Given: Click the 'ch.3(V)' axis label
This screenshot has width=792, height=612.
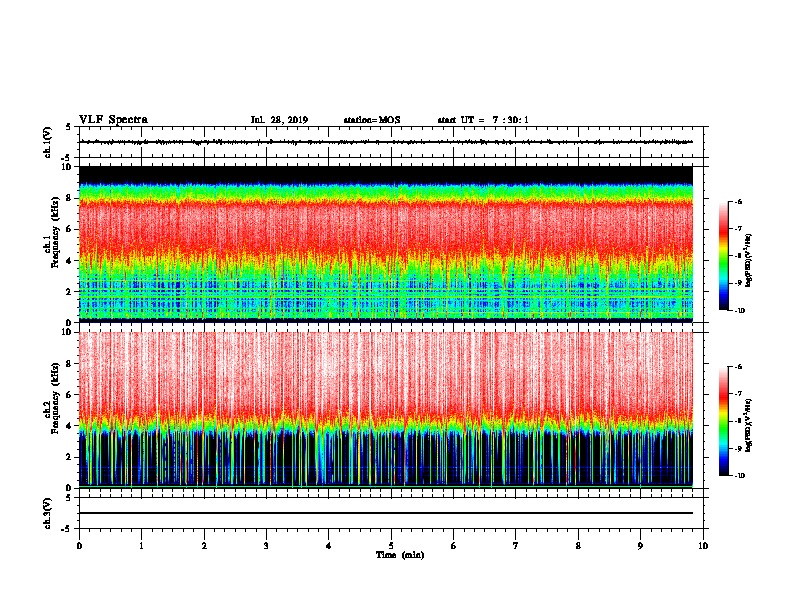Looking at the screenshot, I should tap(47, 513).
